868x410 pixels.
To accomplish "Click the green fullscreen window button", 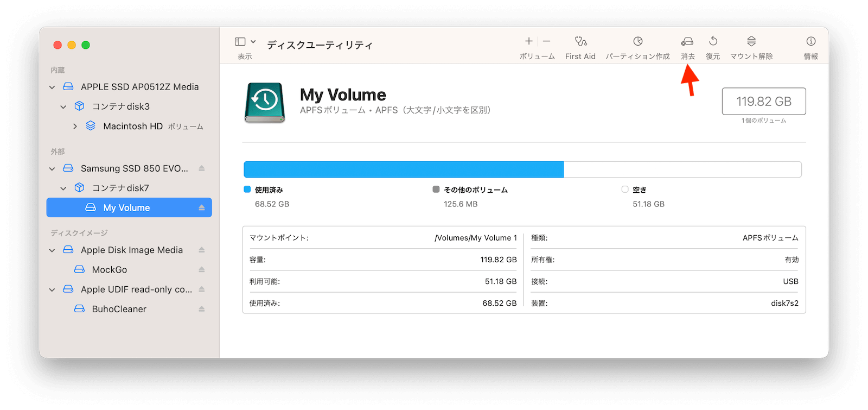I will (x=86, y=45).
